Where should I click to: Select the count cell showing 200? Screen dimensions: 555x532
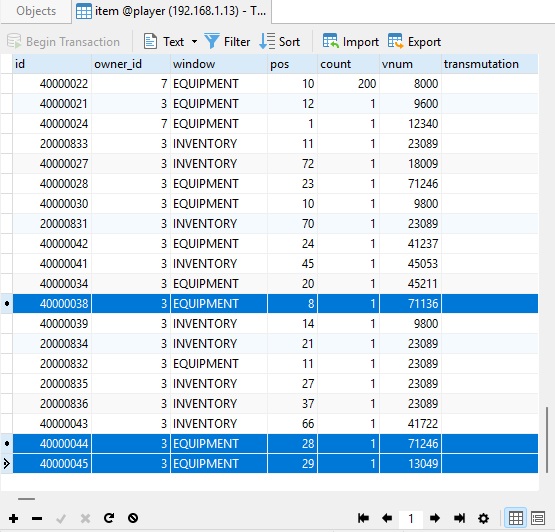[349, 84]
